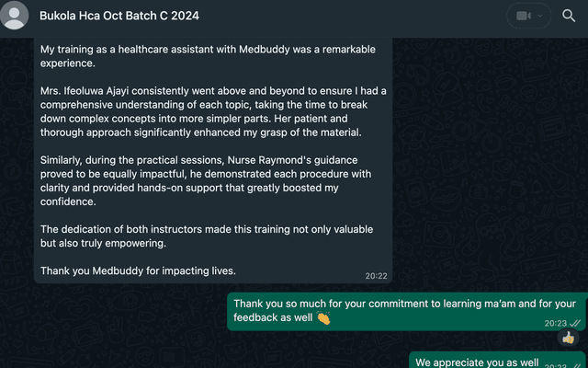The height and width of the screenshot is (368, 588).
Task: Click the group profile avatar
Action: [15, 16]
